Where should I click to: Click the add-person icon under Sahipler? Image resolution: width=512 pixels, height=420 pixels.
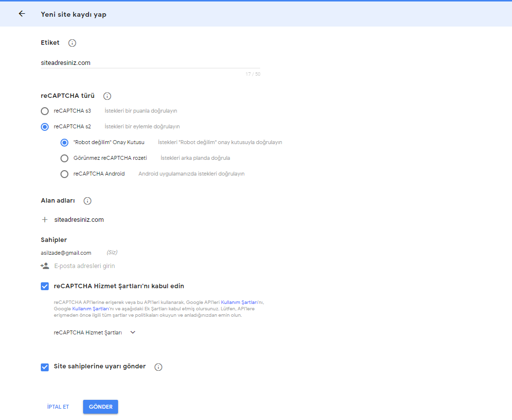click(x=45, y=266)
